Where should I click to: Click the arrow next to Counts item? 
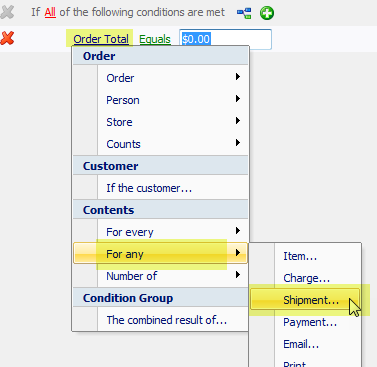(x=238, y=143)
